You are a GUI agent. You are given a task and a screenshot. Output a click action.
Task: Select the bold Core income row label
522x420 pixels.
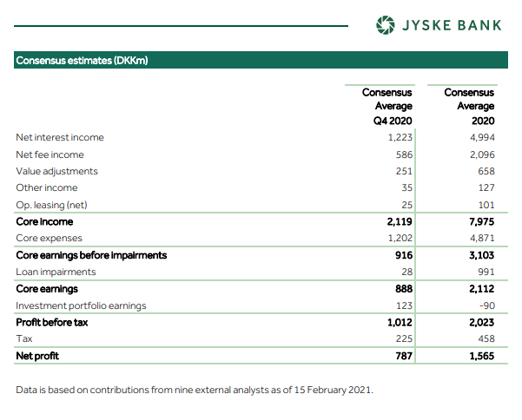point(47,221)
